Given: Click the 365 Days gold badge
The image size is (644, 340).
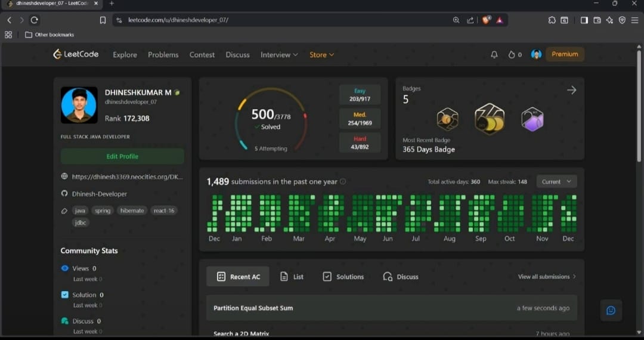Looking at the screenshot, I should pos(490,119).
